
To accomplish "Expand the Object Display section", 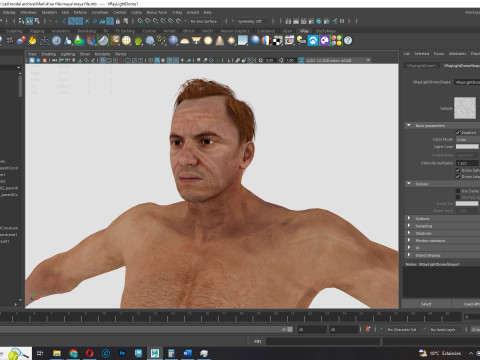I will pos(409,255).
